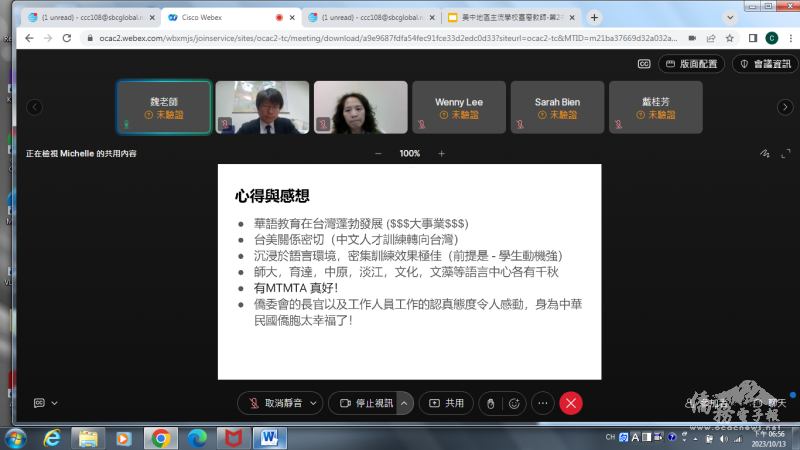Select 藍桂芳 participant tile
The width and height of the screenshot is (800, 450).
pos(656,107)
